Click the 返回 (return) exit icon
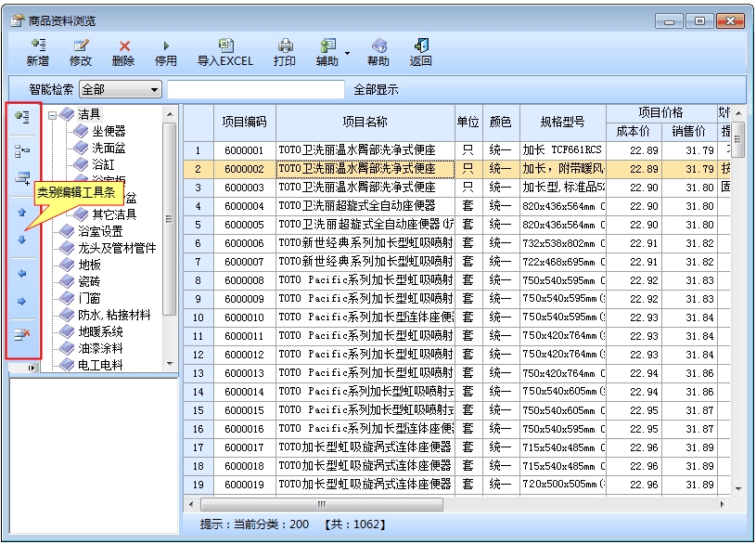 [x=421, y=45]
